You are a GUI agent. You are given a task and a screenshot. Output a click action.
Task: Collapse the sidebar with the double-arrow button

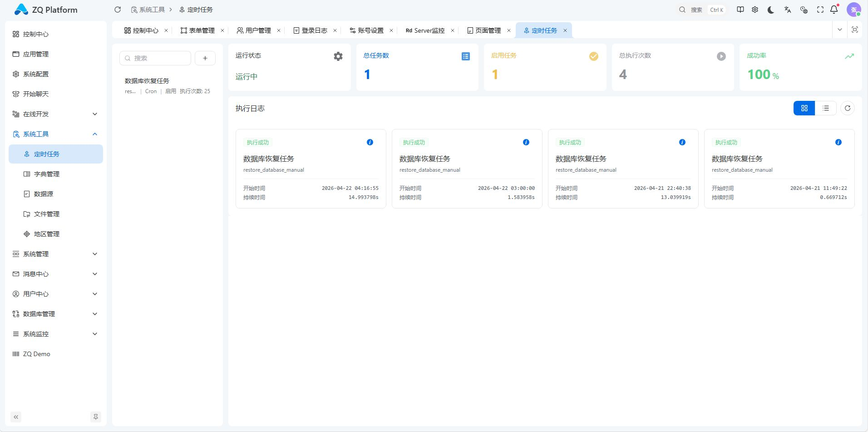point(16,417)
